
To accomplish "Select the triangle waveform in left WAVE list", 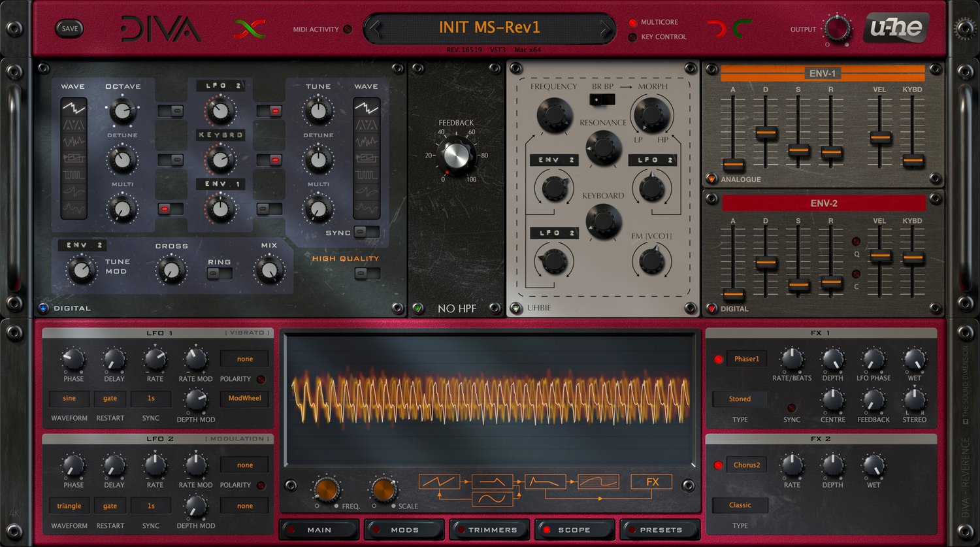I will point(73,124).
